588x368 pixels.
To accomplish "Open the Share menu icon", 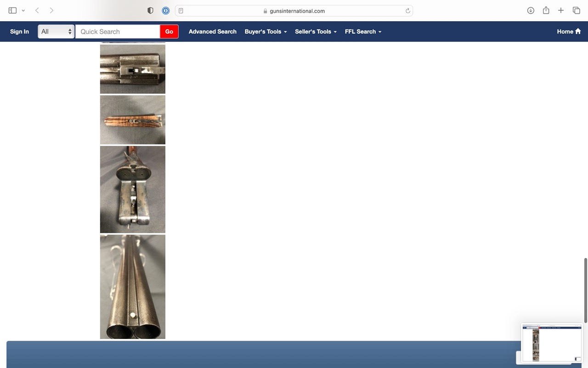I will pos(546,10).
